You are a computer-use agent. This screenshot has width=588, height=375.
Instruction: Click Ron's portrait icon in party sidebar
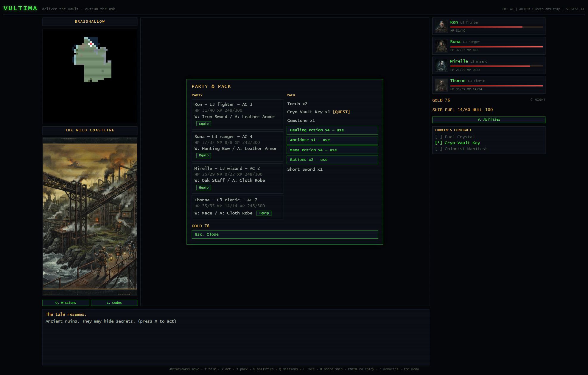(441, 26)
